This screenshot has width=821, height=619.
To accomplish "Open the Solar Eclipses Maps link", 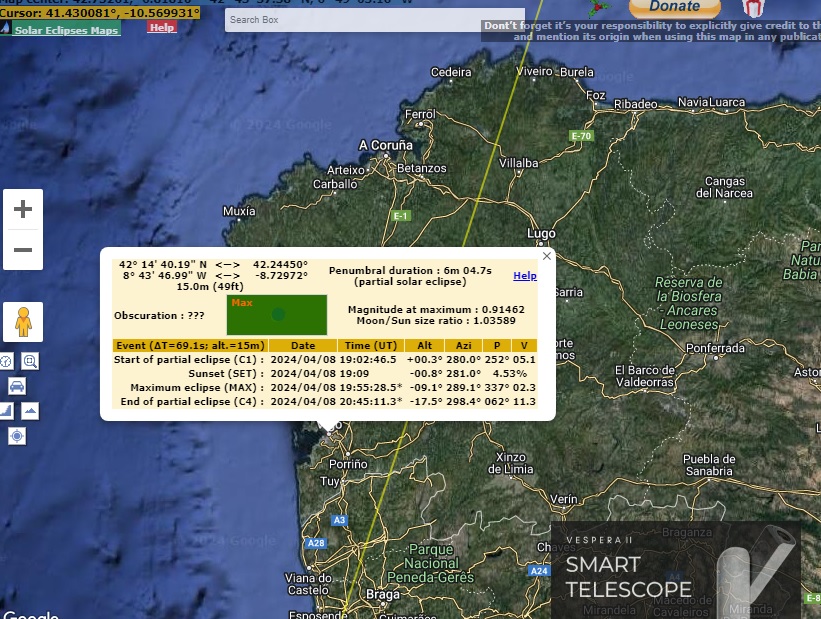I will (66, 30).
